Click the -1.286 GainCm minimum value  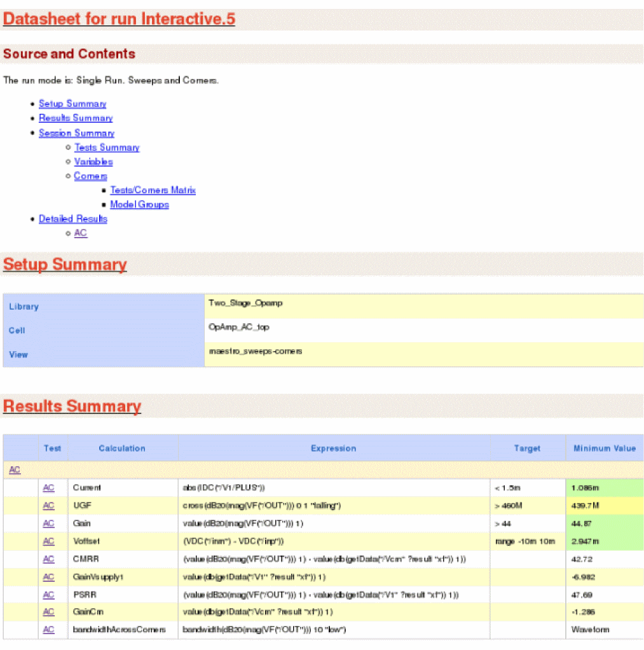click(x=583, y=612)
